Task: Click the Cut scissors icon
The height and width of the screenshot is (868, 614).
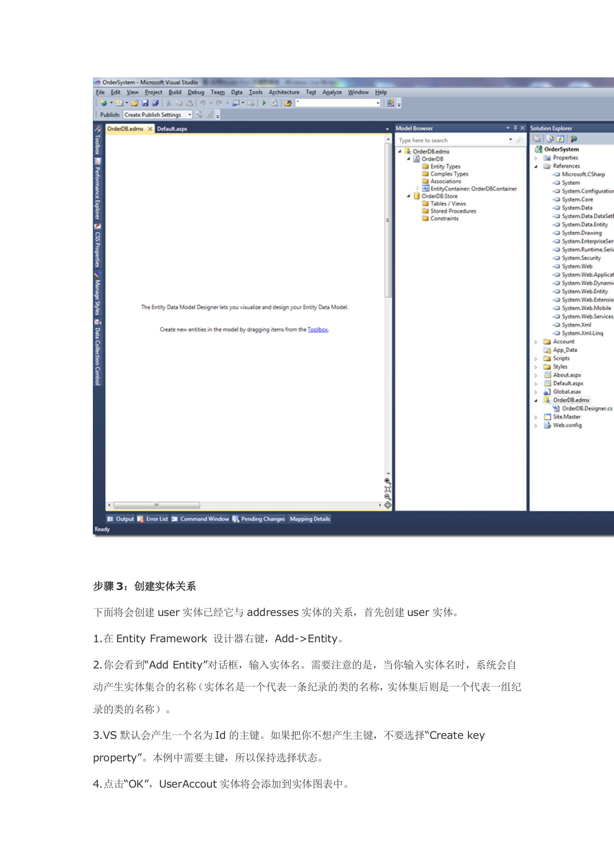Action: (x=169, y=103)
